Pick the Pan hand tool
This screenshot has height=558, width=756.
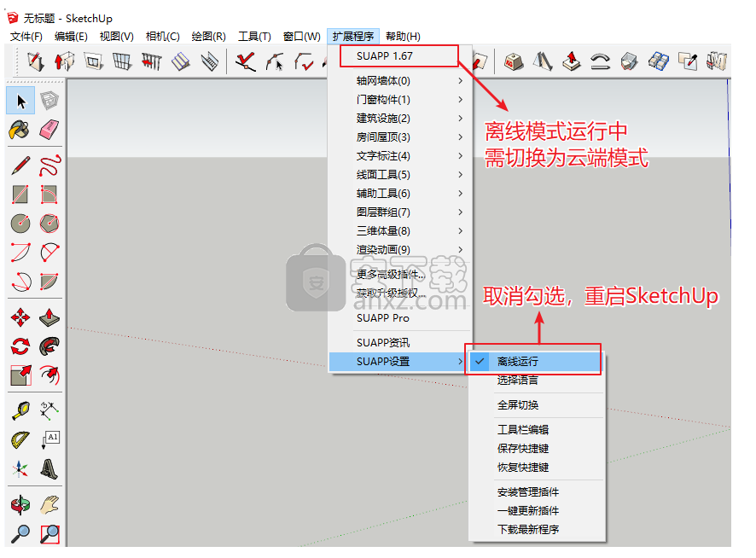[x=49, y=504]
